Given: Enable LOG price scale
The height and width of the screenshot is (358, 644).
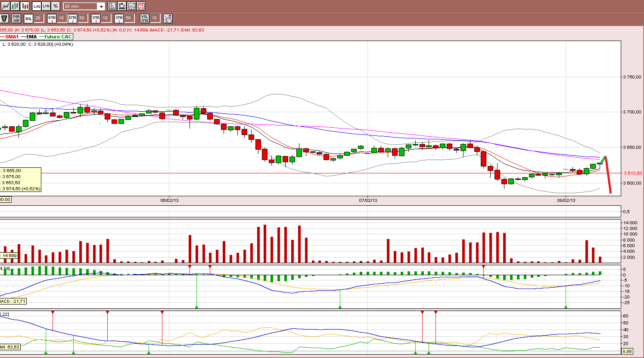Looking at the screenshot, I should point(37,6).
